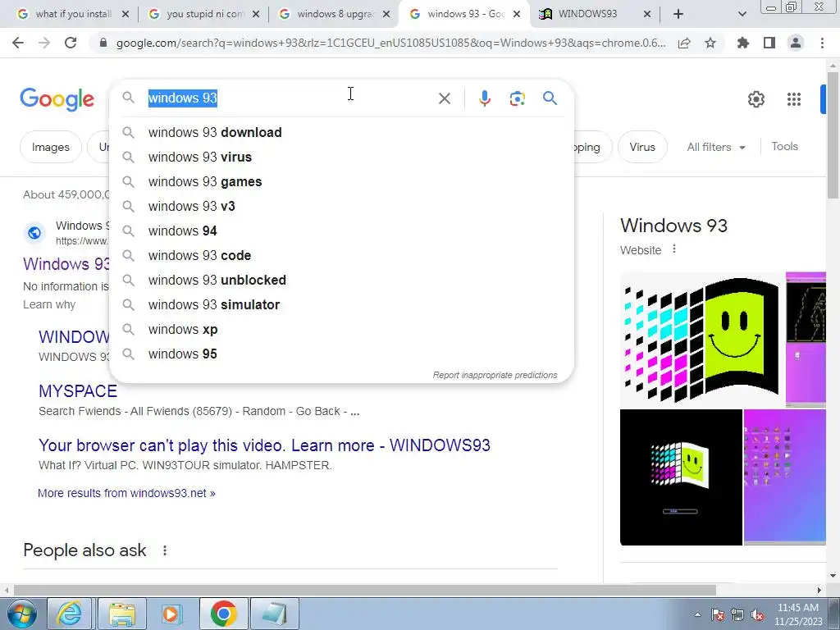840x630 pixels.
Task: Bookmark this page with the star icon
Action: [710, 43]
